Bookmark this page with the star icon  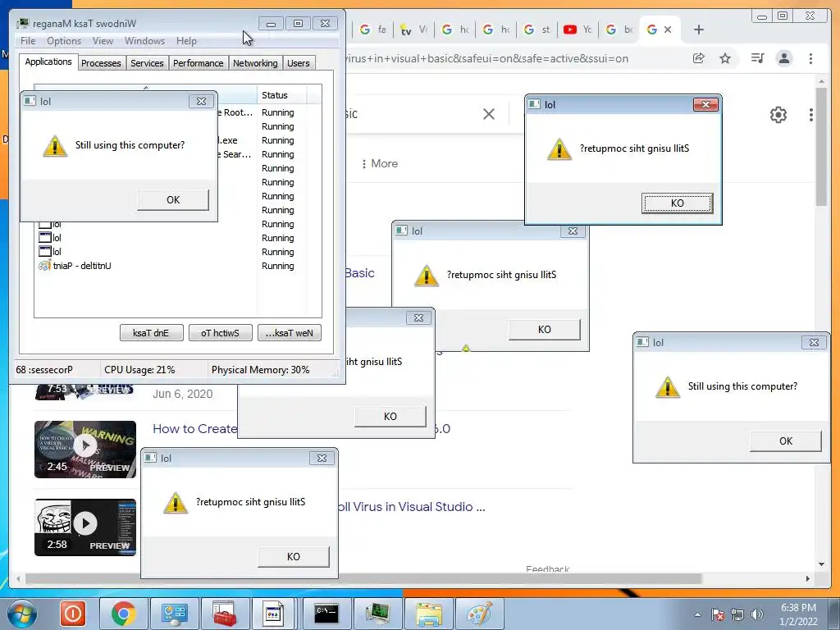click(725, 58)
